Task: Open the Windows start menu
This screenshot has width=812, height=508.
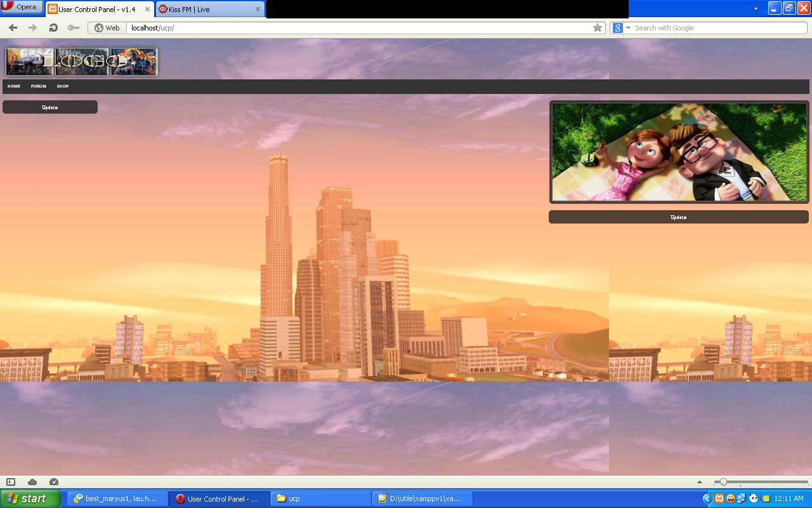Action: (x=30, y=498)
